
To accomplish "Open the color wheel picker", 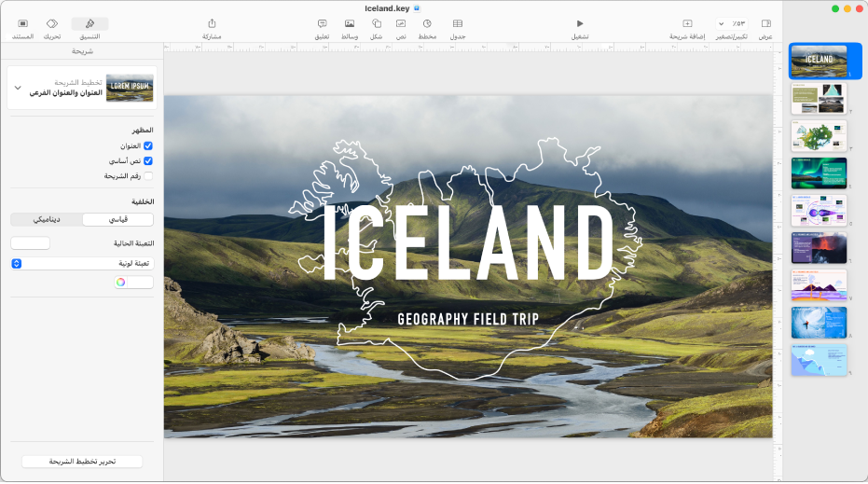I will 120,283.
